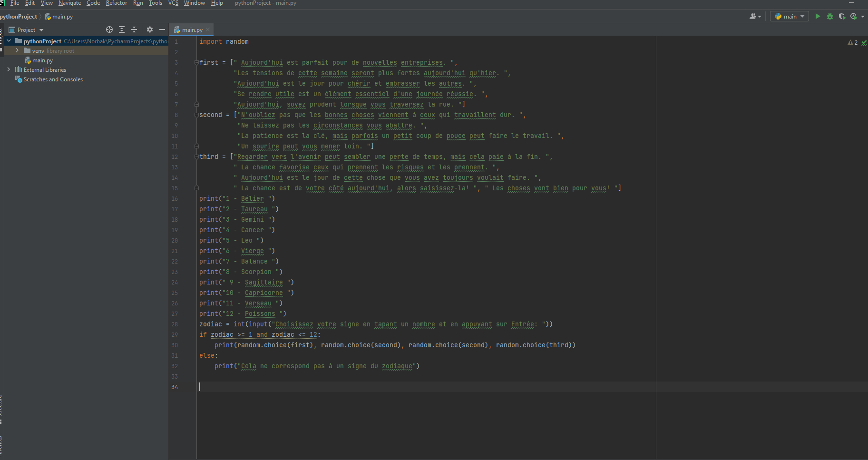Viewport: 868px width, 460px height.
Task: Toggle code fold marker at line 8
Action: coord(196,115)
